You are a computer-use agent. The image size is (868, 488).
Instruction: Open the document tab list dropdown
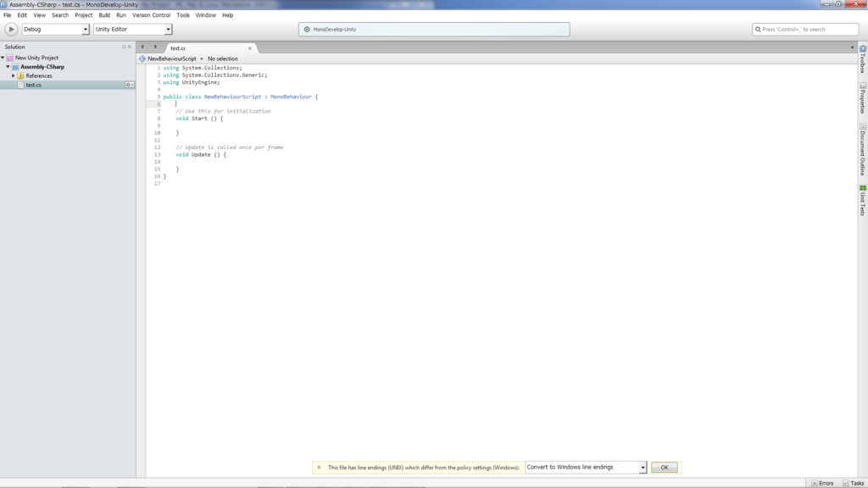click(852, 47)
